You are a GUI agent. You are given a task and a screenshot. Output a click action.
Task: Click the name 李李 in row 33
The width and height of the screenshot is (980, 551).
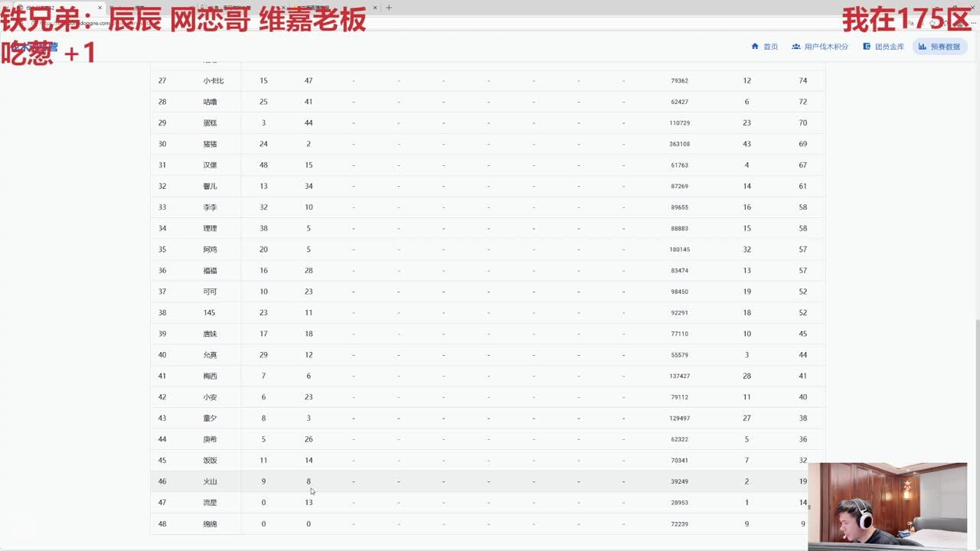(x=210, y=207)
